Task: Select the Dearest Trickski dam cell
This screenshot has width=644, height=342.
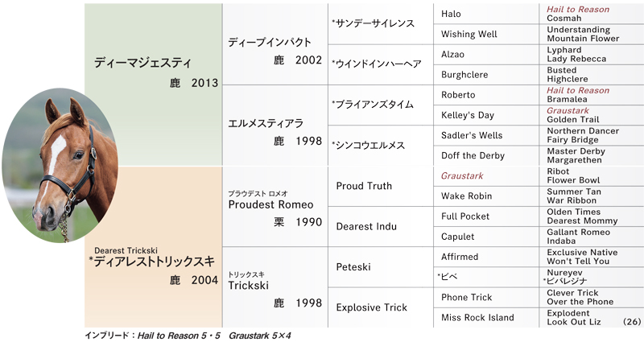Action: [153, 247]
